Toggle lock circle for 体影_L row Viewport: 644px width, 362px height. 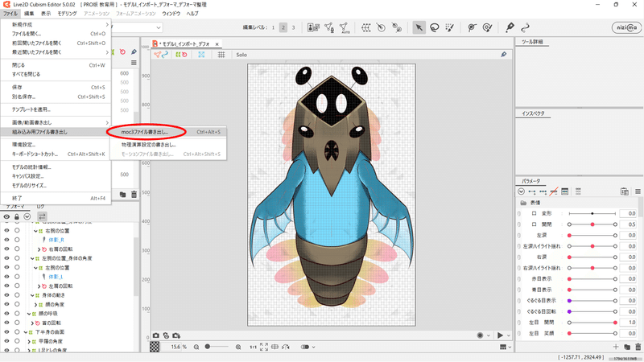coord(17,277)
